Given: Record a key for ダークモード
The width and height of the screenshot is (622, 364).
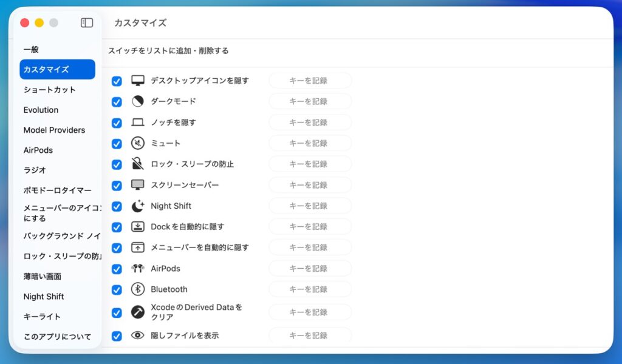Looking at the screenshot, I should tap(310, 101).
